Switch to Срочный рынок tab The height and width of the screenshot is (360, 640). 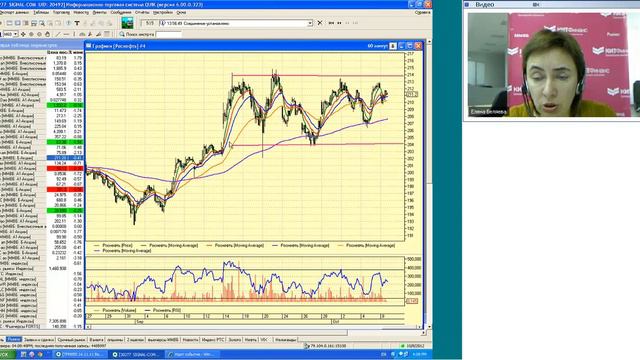(71, 340)
